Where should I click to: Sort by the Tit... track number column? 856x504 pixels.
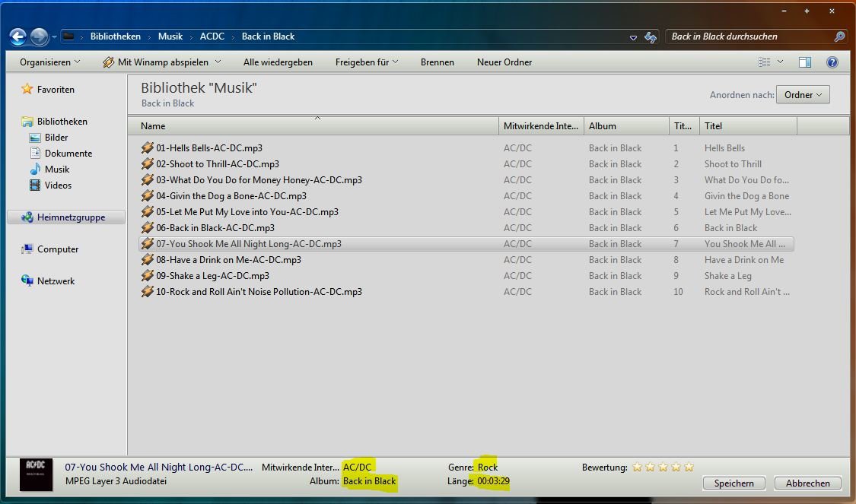685,126
